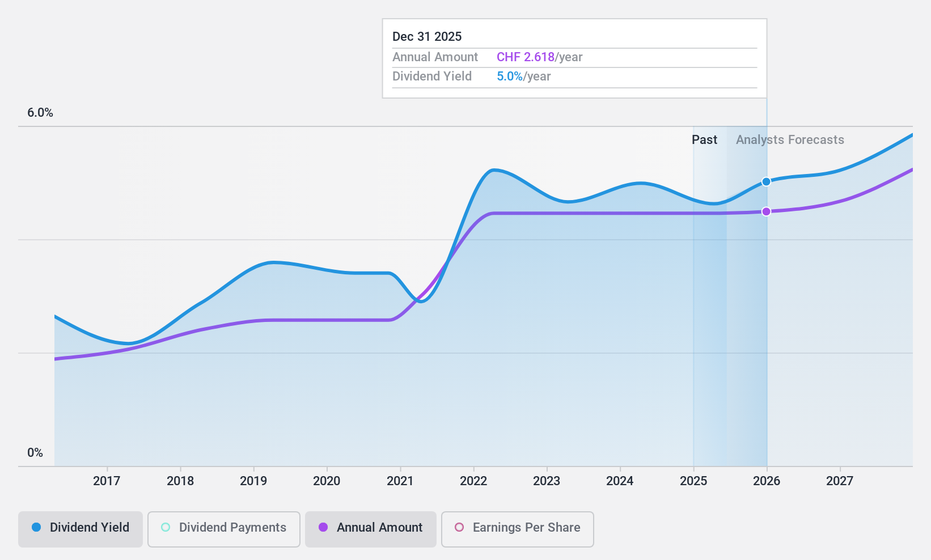
Task: Click the Analysts Forecasts label
Action: [x=790, y=140]
